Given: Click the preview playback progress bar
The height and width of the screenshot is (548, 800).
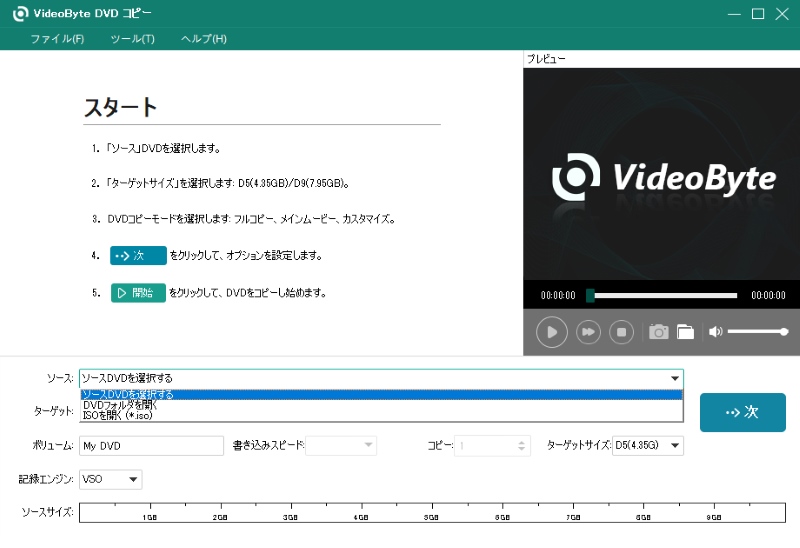Looking at the screenshot, I should pos(662,295).
